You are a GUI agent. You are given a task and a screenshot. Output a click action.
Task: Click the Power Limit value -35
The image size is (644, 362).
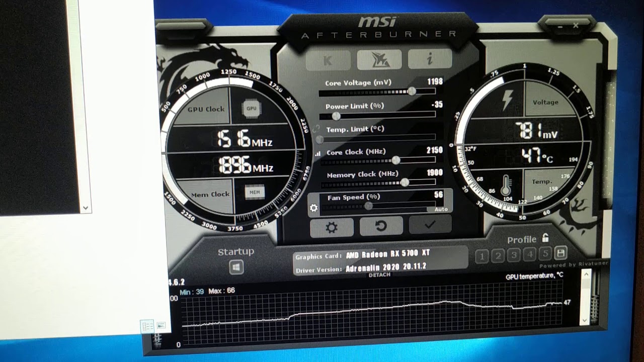[x=437, y=105]
